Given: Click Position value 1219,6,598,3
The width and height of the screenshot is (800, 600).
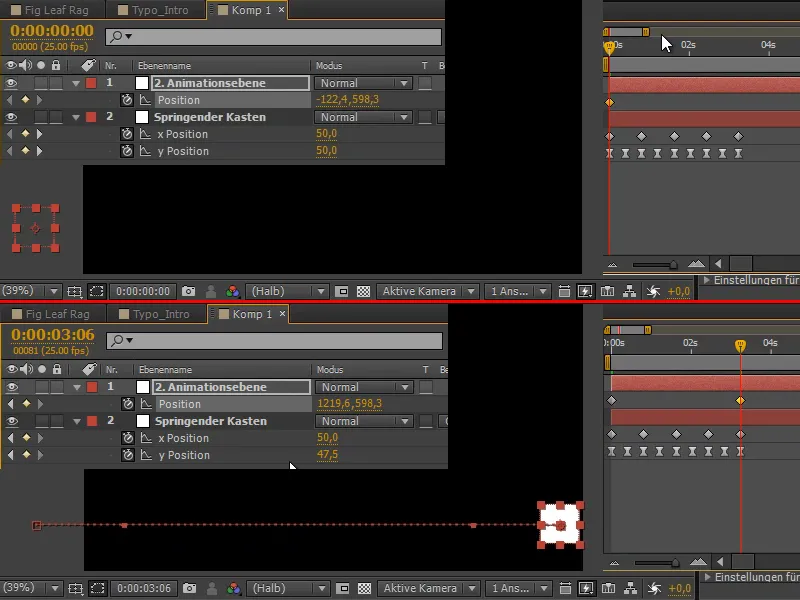Looking at the screenshot, I should pos(349,404).
